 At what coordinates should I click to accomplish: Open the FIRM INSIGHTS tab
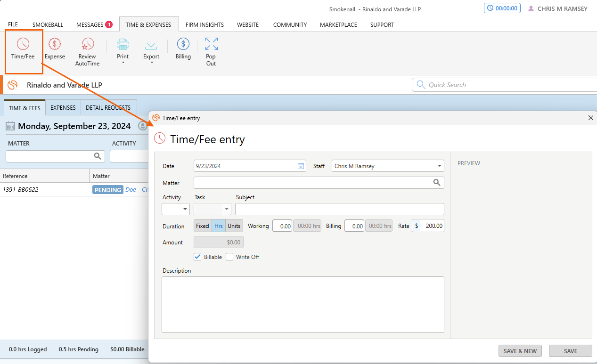click(x=205, y=24)
